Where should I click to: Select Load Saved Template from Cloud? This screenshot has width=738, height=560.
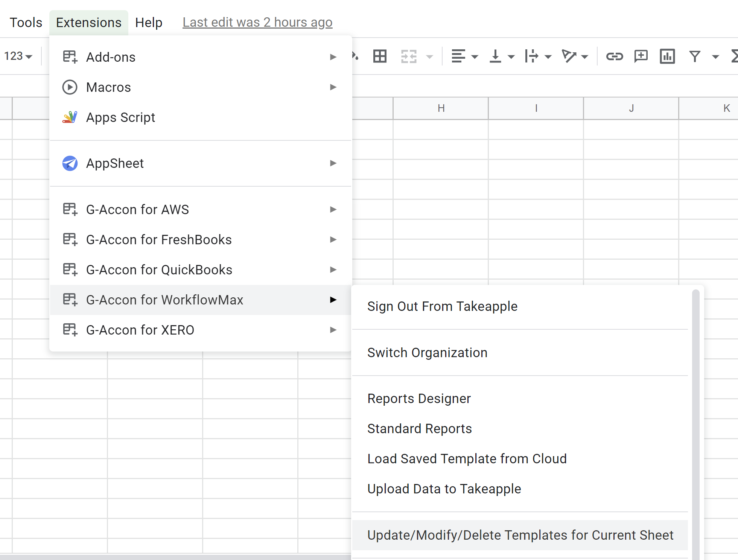520,459
